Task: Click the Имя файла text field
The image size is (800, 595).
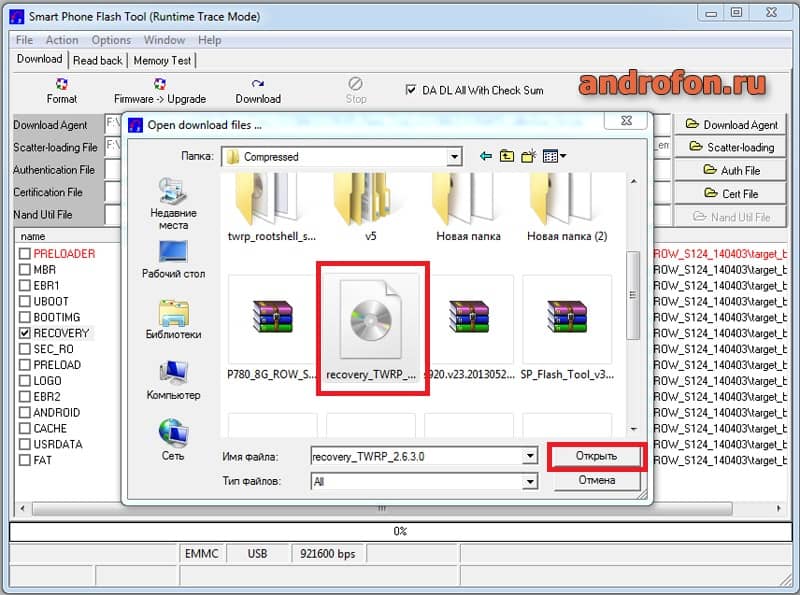Action: pos(416,456)
